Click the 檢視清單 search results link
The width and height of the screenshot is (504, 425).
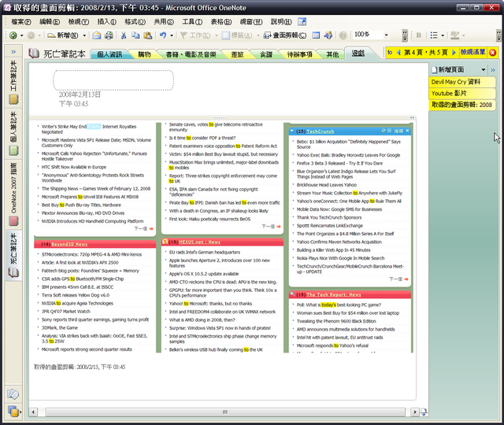(472, 52)
